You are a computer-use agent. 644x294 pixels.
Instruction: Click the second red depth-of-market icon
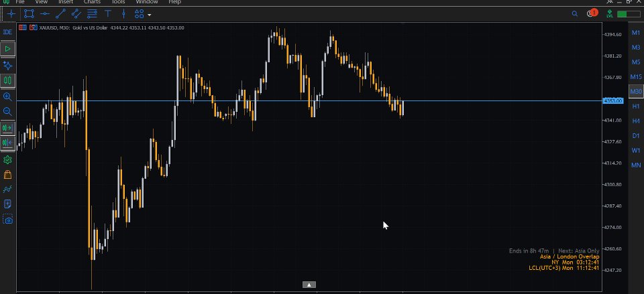click(32, 27)
